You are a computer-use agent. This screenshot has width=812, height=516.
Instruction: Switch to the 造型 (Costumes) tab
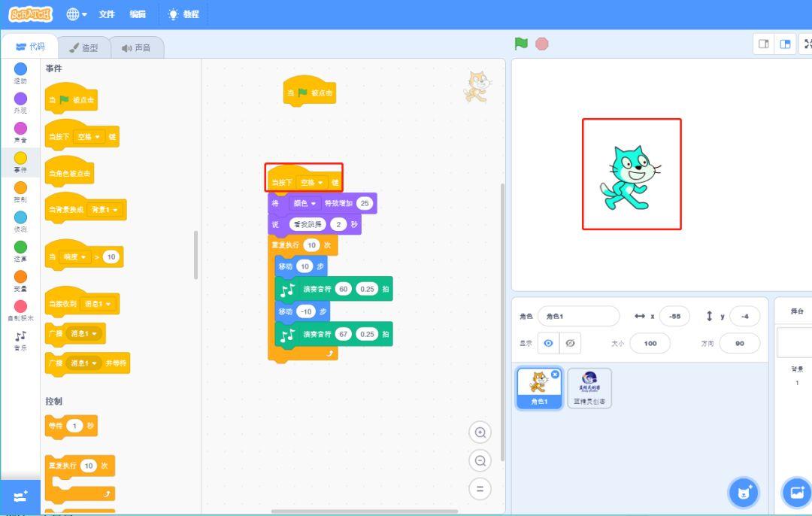tap(84, 47)
